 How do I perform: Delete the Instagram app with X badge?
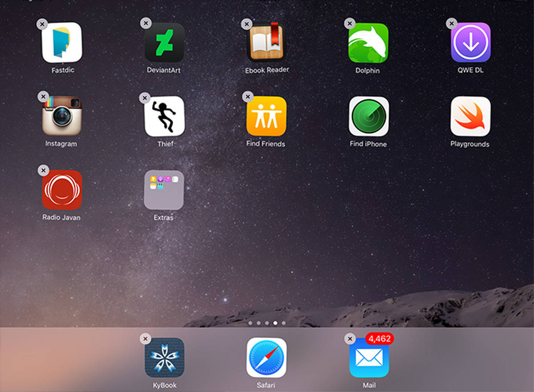pos(43,96)
